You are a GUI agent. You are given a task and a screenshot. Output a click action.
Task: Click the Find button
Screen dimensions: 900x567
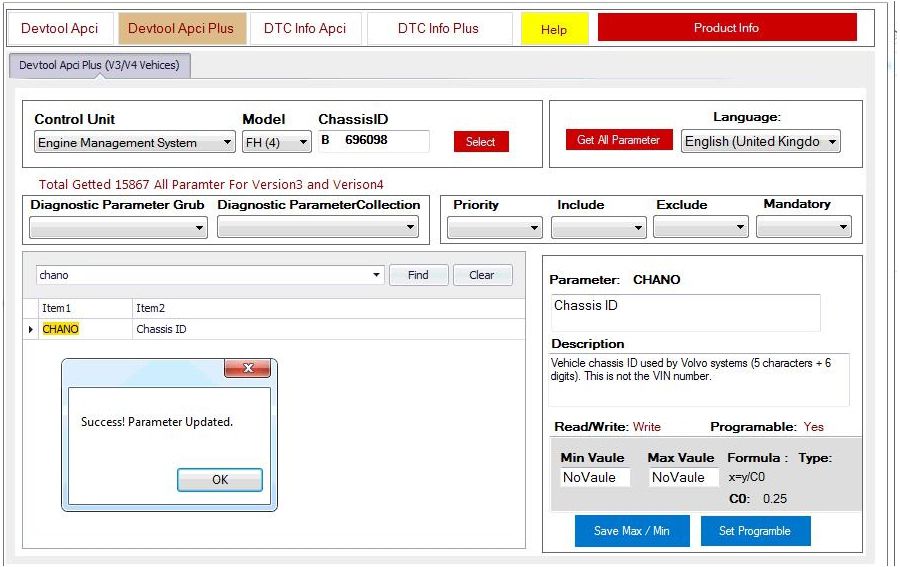pyautogui.click(x=418, y=275)
